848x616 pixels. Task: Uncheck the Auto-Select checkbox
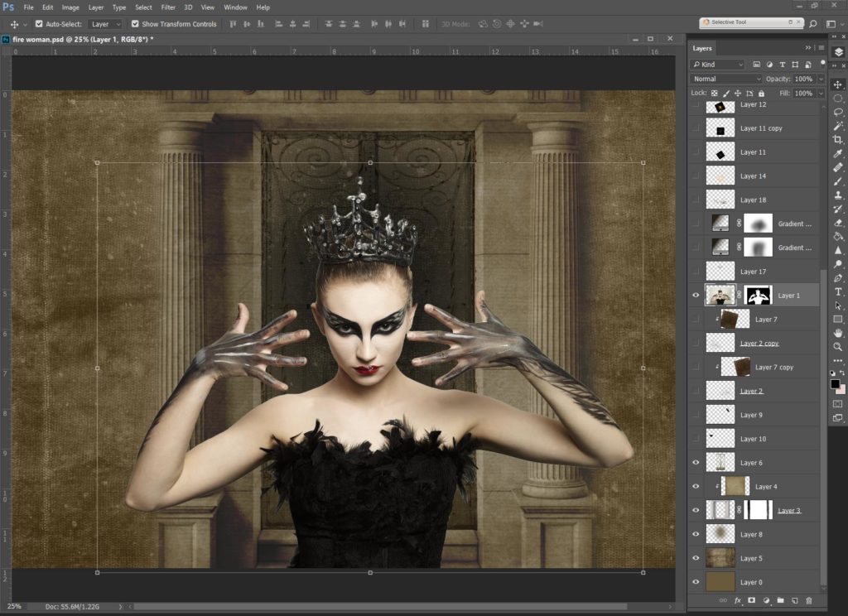coord(39,24)
